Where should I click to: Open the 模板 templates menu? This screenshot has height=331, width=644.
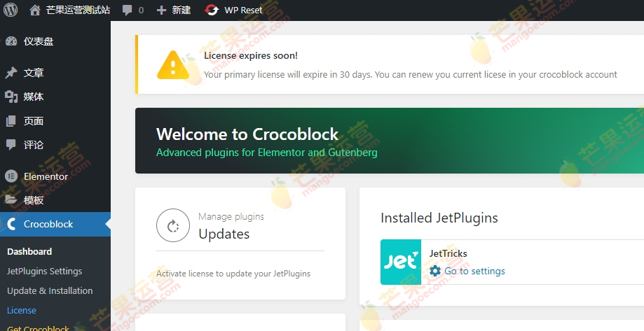[34, 200]
